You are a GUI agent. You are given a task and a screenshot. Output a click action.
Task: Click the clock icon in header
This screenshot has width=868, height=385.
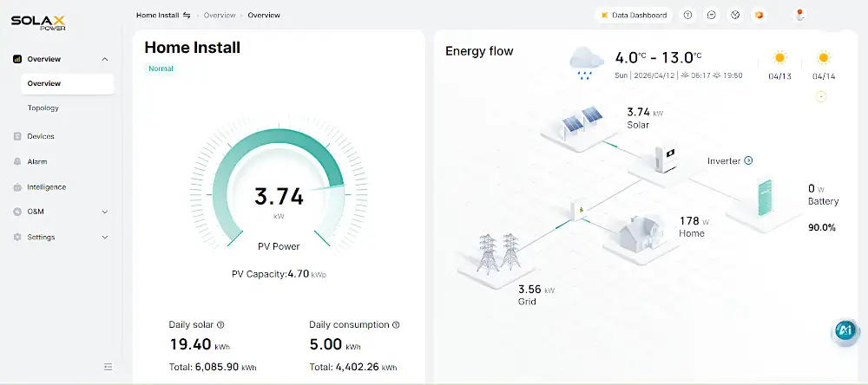pyautogui.click(x=735, y=16)
